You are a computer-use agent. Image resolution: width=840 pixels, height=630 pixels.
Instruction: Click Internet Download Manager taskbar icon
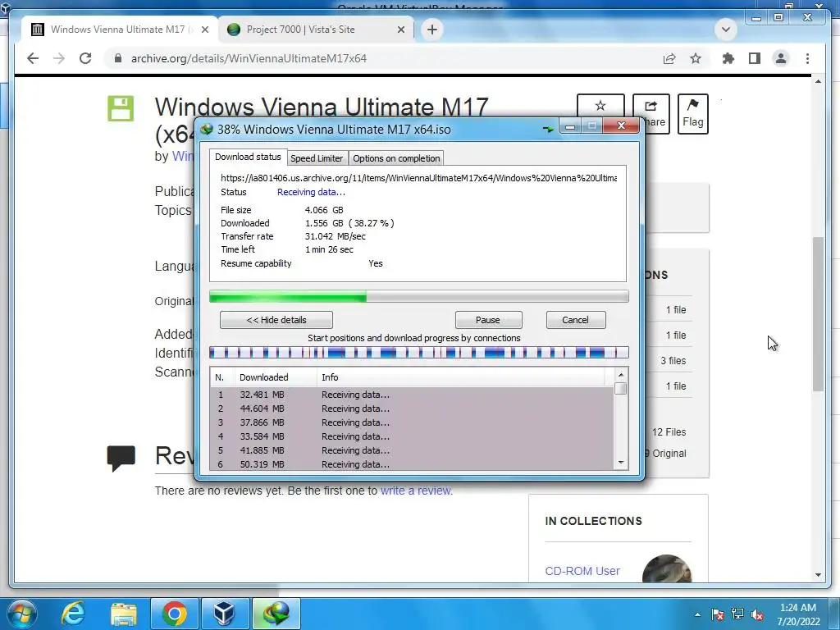pos(276,614)
